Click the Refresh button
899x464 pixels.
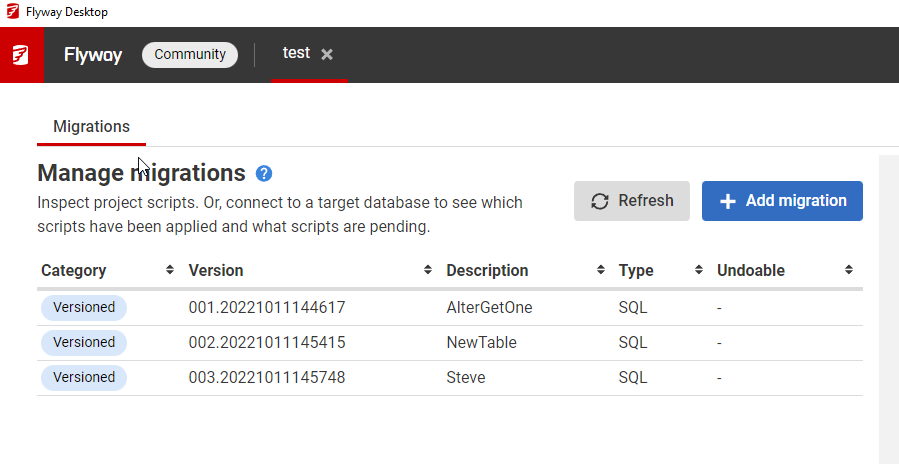click(x=632, y=201)
